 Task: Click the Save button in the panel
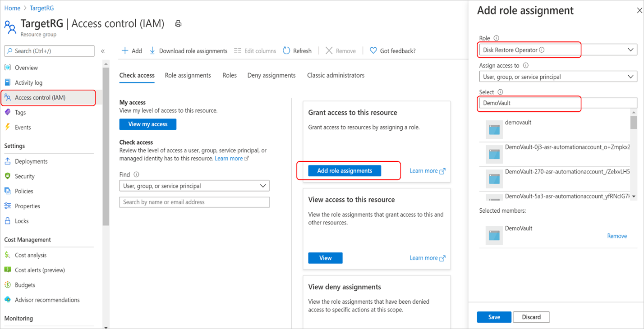coord(494,317)
